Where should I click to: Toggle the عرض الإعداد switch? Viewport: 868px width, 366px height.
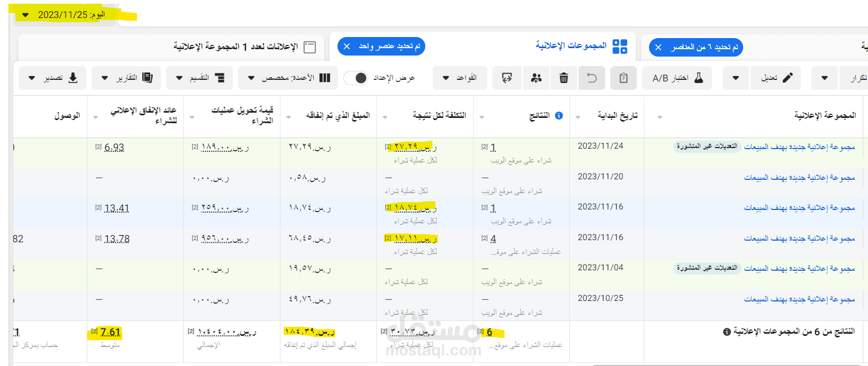coord(355,78)
